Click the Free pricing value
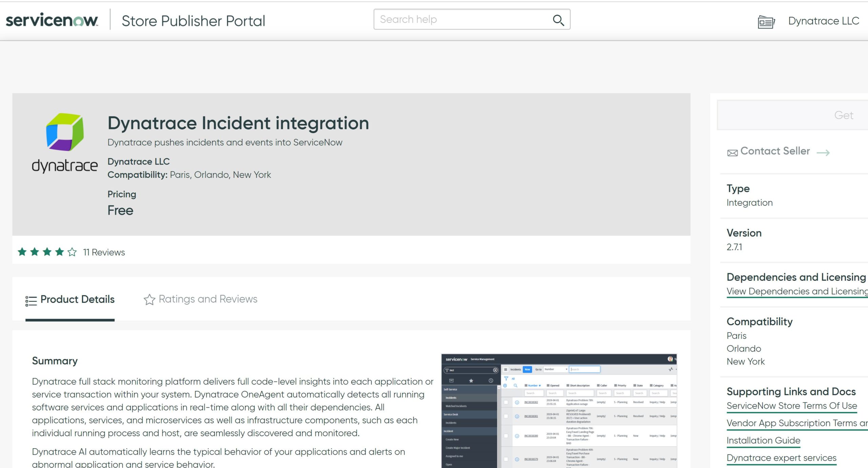This screenshot has width=868, height=468. point(120,210)
